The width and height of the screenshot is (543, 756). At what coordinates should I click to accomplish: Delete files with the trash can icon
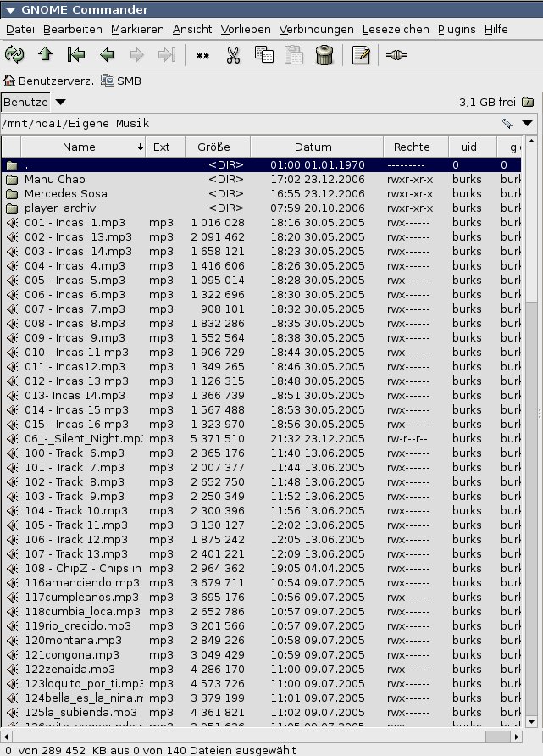pyautogui.click(x=324, y=55)
